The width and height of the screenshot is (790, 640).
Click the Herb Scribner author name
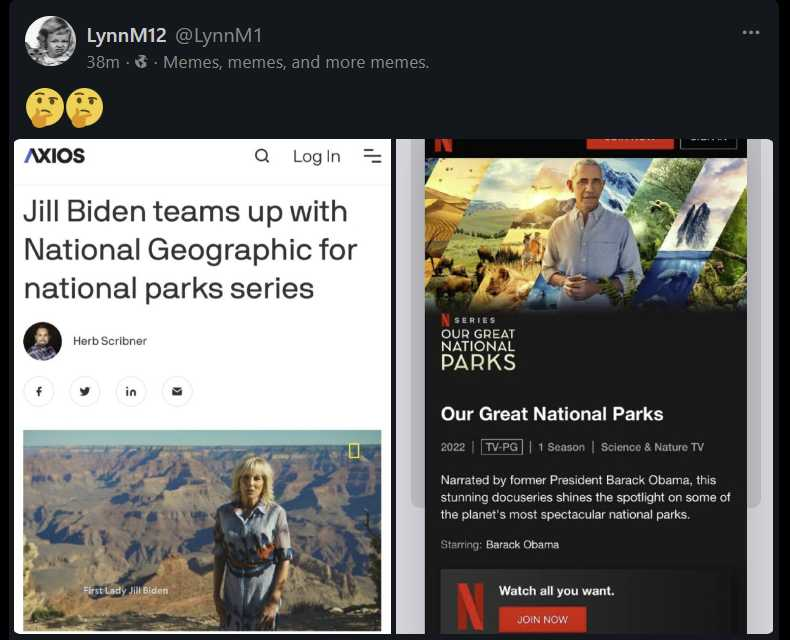tap(110, 341)
